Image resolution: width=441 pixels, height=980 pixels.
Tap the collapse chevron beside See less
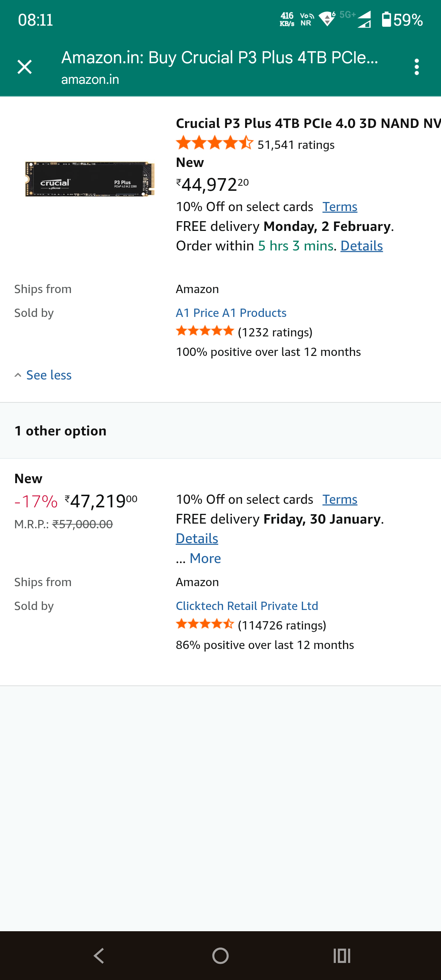click(x=18, y=375)
